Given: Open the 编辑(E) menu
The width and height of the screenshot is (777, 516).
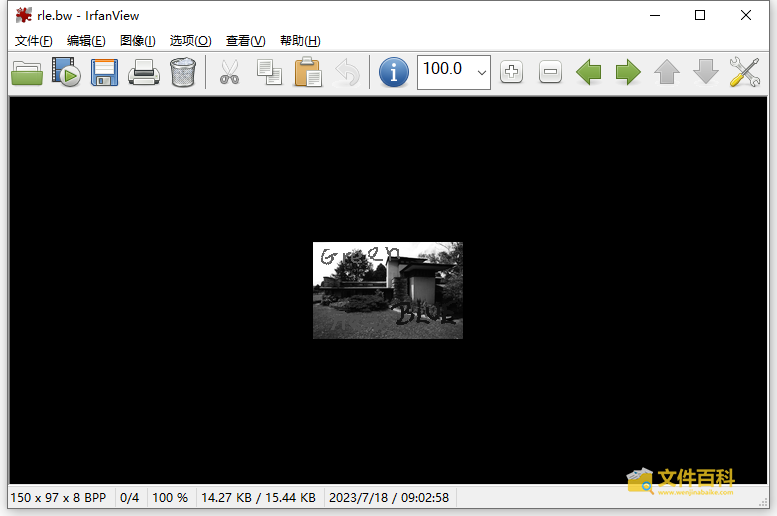Looking at the screenshot, I should click(86, 41).
